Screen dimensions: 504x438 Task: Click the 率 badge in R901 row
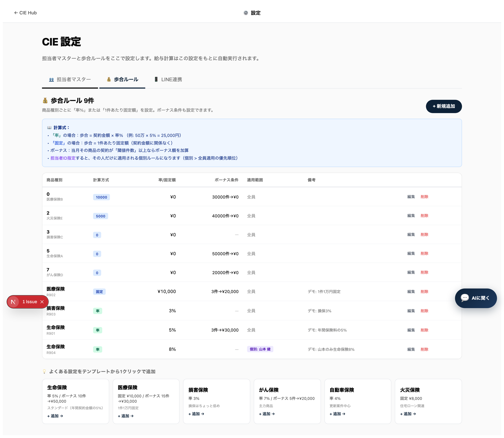(x=97, y=330)
